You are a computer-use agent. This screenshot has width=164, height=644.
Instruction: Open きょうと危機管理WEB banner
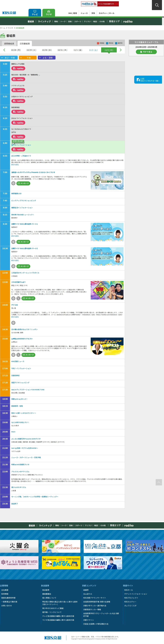click(19, 563)
